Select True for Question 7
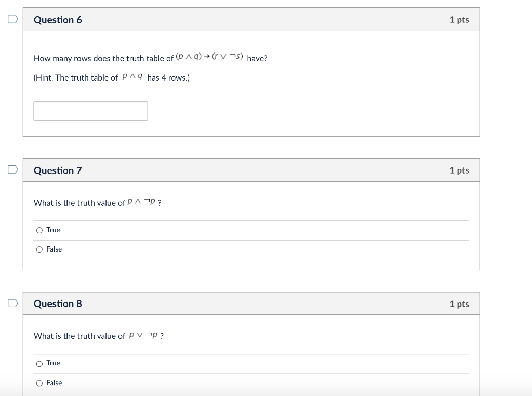 tap(39, 230)
